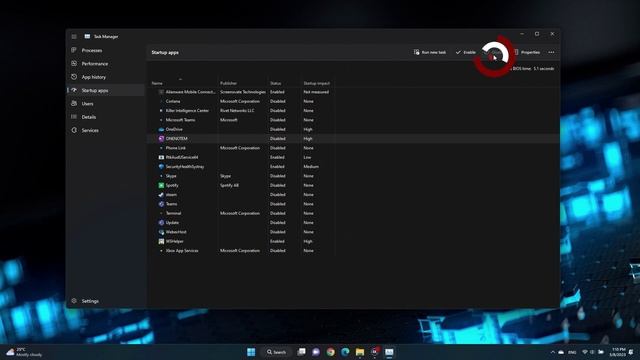Open the weather widget on taskbar
The height and width of the screenshot is (360, 640).
(24, 352)
